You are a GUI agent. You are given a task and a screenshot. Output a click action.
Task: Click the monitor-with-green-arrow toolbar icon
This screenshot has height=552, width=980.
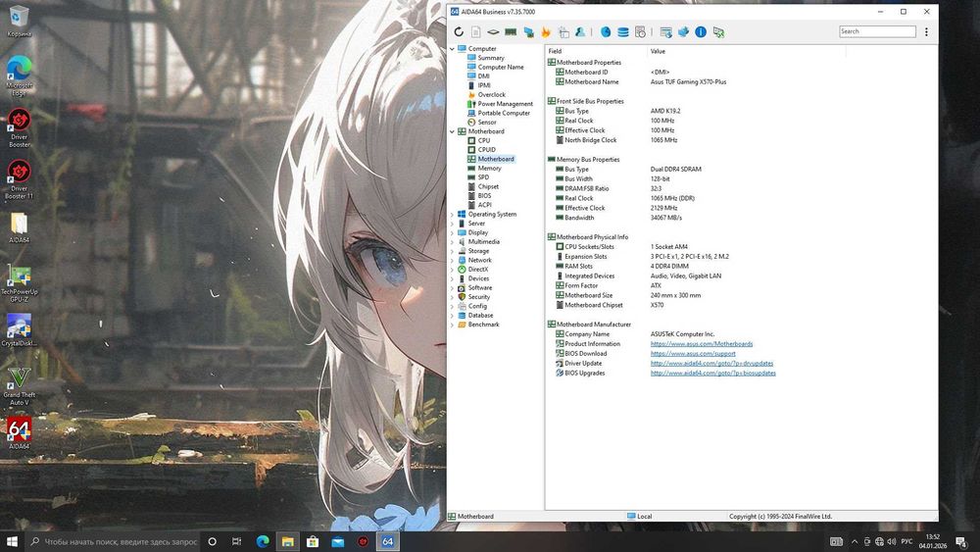pyautogui.click(x=718, y=32)
